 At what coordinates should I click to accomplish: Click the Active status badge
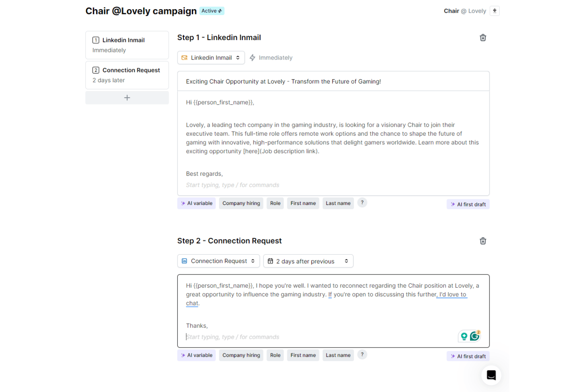click(x=212, y=11)
